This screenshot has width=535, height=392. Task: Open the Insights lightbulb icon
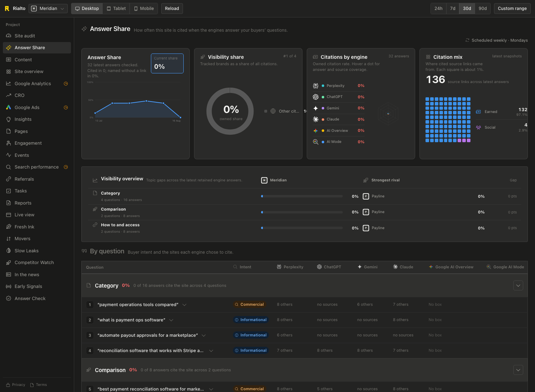[9, 119]
